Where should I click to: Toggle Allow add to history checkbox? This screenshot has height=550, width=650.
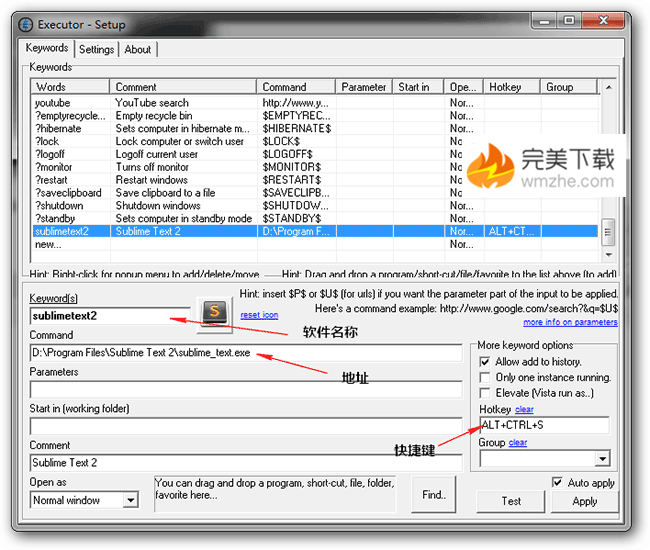485,362
